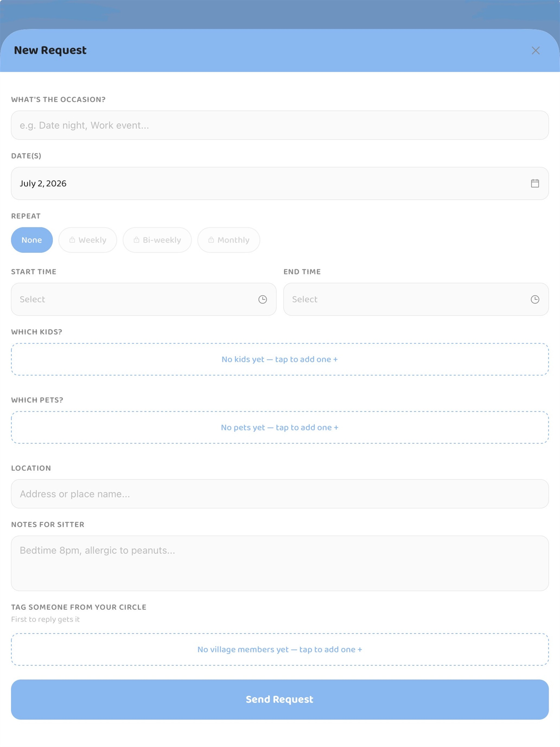The width and height of the screenshot is (560, 747).
Task: Focus the occasion input field
Action: 280,125
